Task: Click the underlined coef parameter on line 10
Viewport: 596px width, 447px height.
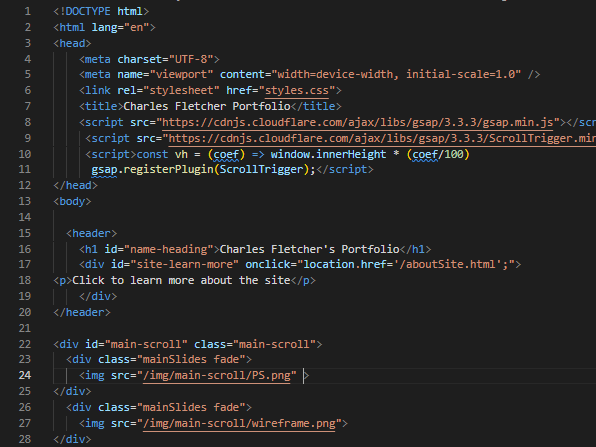Action: [x=226, y=154]
